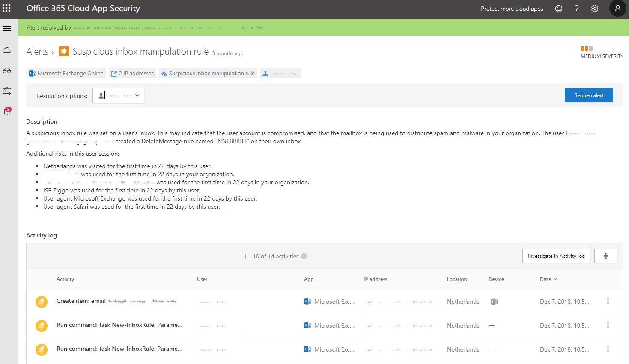Click the collapse/expand activity log button
The image size is (629, 364).
click(606, 256)
